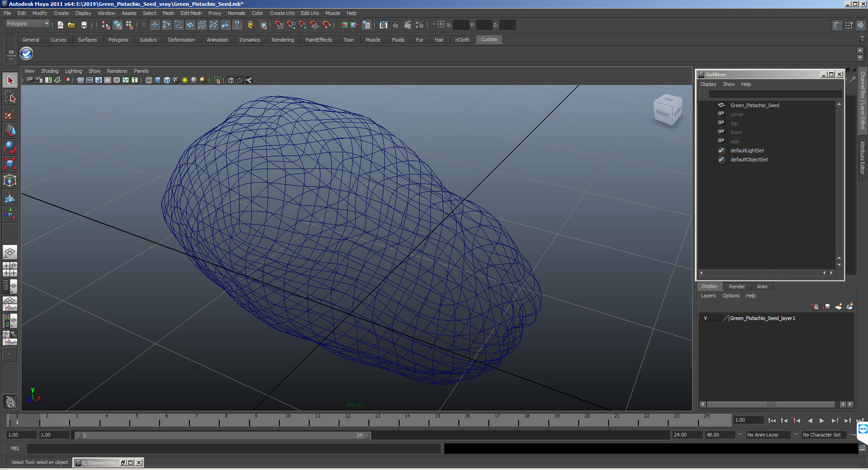The height and width of the screenshot is (470, 868).
Task: Select the Universal Manipulator tool
Action: click(x=10, y=180)
